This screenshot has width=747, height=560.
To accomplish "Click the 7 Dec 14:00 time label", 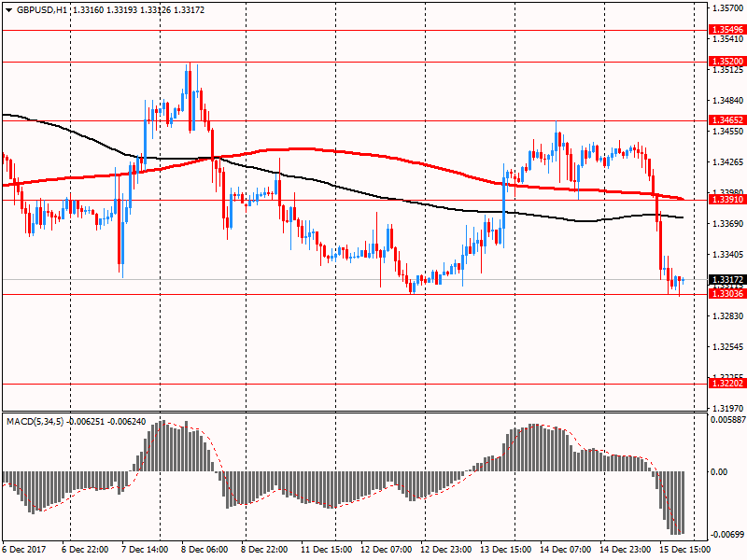I will [145, 550].
